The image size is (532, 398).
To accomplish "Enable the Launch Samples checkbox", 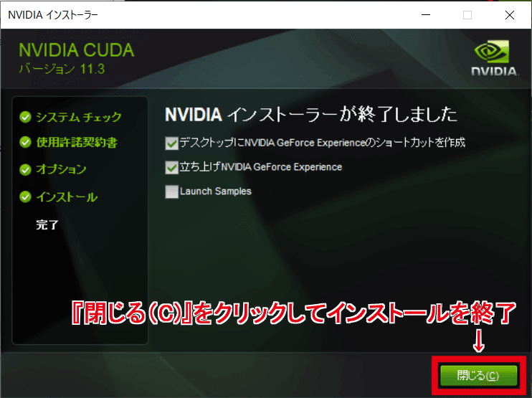I will click(x=171, y=191).
